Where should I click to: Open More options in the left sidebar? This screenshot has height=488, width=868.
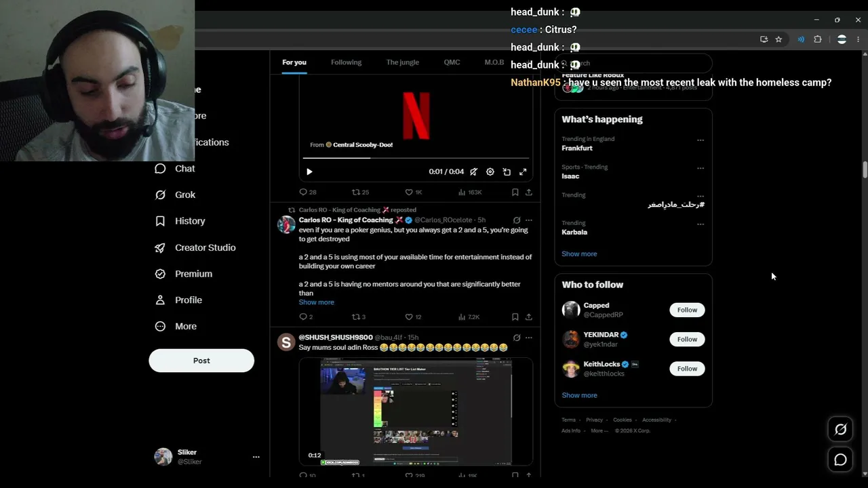tap(176, 327)
